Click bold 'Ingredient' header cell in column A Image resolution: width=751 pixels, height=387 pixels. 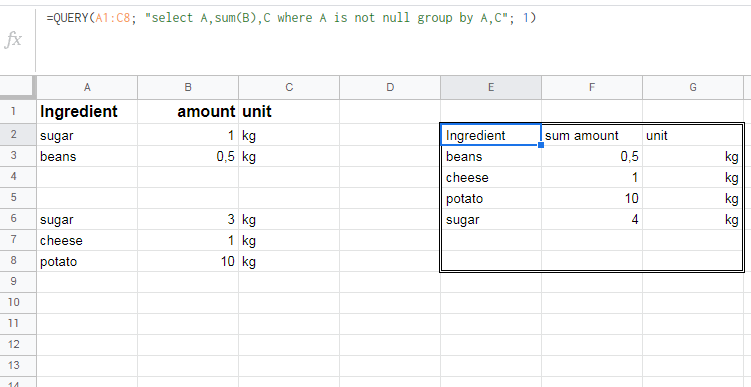(87, 112)
